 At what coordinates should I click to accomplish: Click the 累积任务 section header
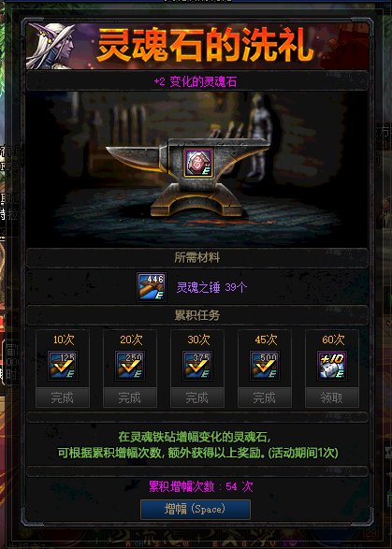[197, 315]
